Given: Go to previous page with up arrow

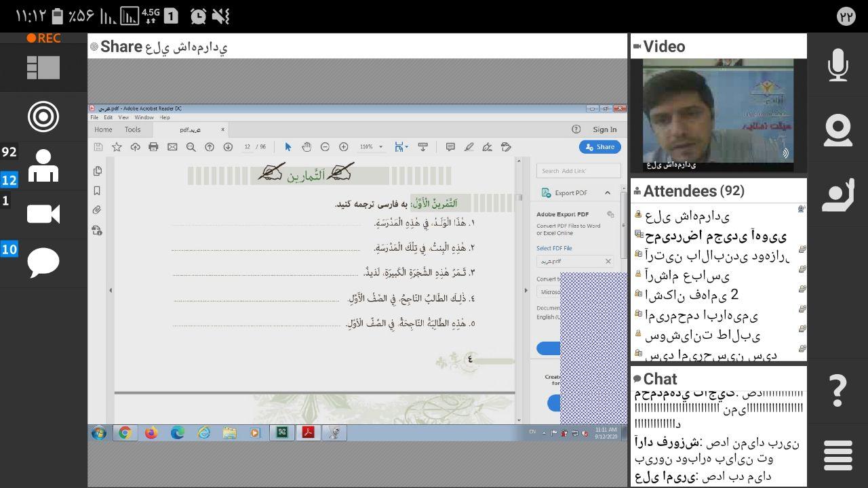Looking at the screenshot, I should (210, 147).
